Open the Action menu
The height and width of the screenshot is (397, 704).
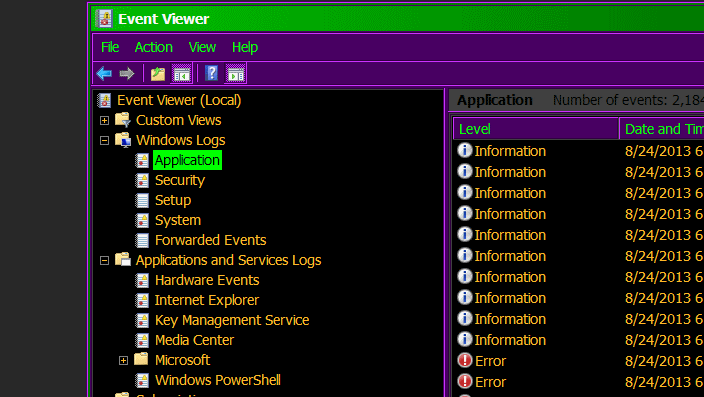[x=154, y=47]
